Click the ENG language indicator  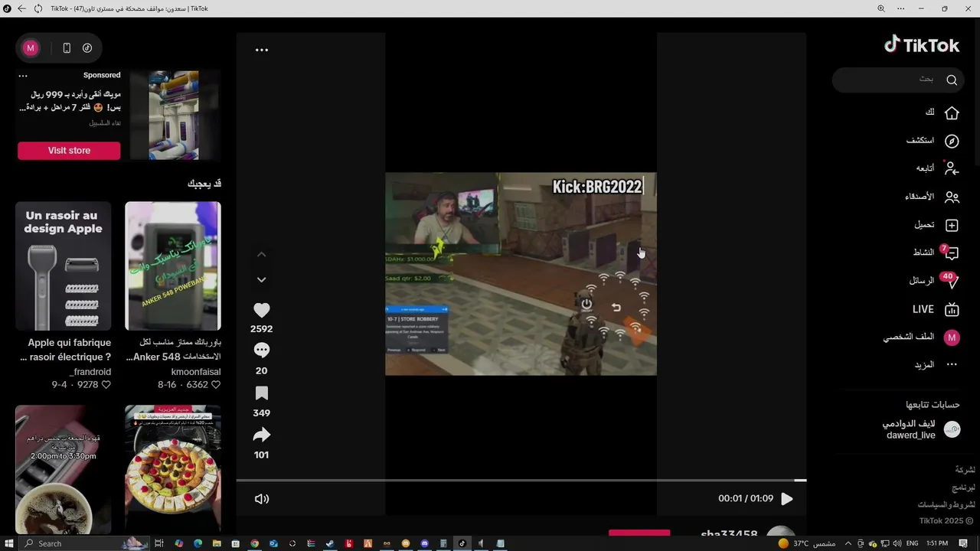(912, 543)
